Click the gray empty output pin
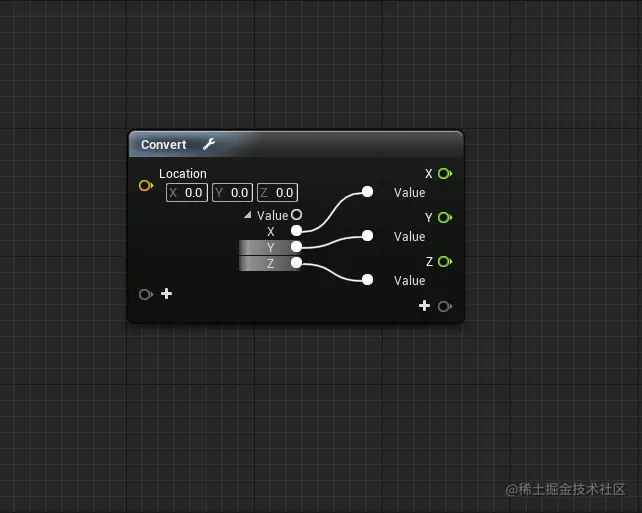The height and width of the screenshot is (513, 642). 445,306
